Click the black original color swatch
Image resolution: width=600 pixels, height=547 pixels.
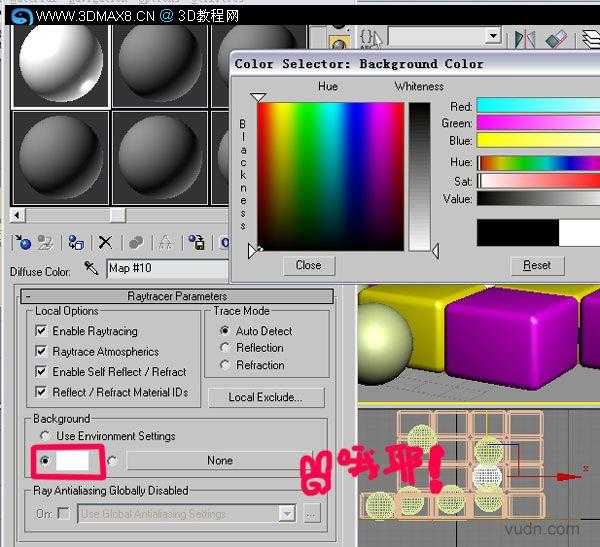[x=518, y=232]
